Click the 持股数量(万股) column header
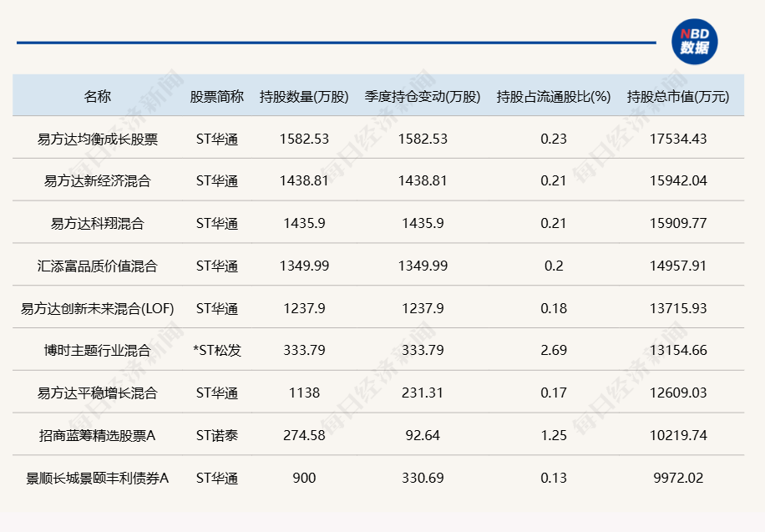The image size is (765, 532). point(304,96)
